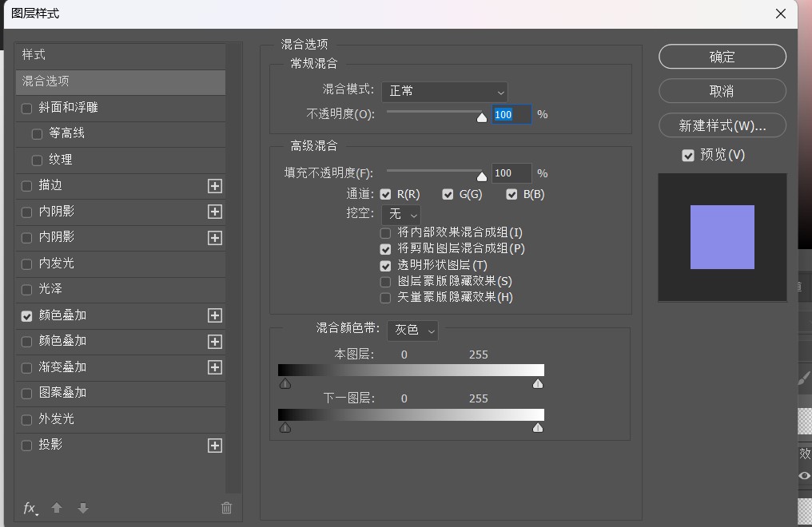This screenshot has width=812, height=527.
Task: Open the 挖空 knockout dropdown
Action: 401,214
